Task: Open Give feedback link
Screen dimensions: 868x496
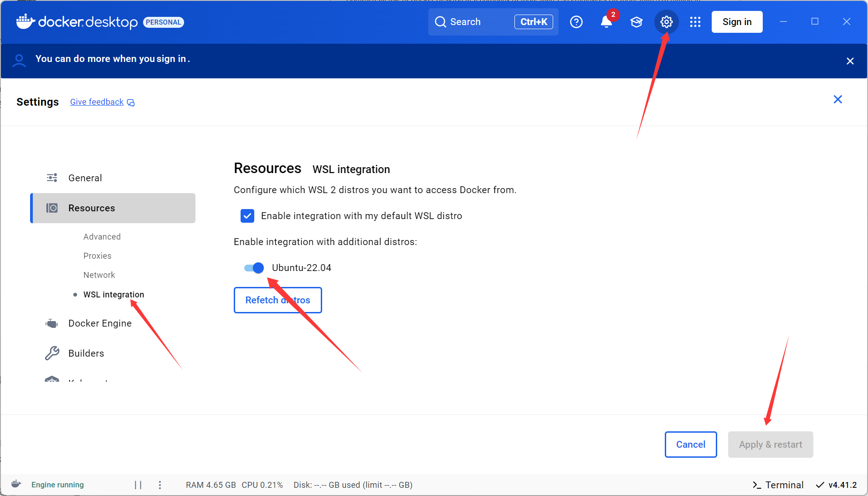Action: (97, 102)
